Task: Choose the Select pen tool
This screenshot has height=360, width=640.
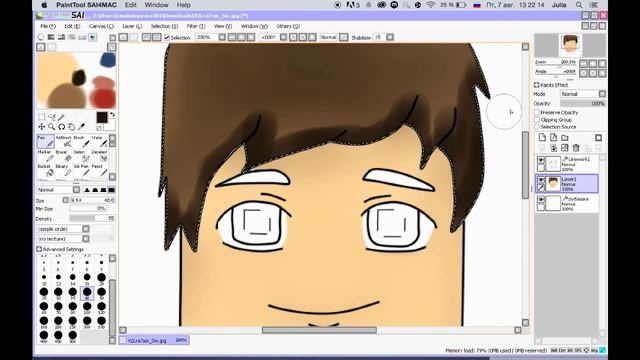Action: 81,156
